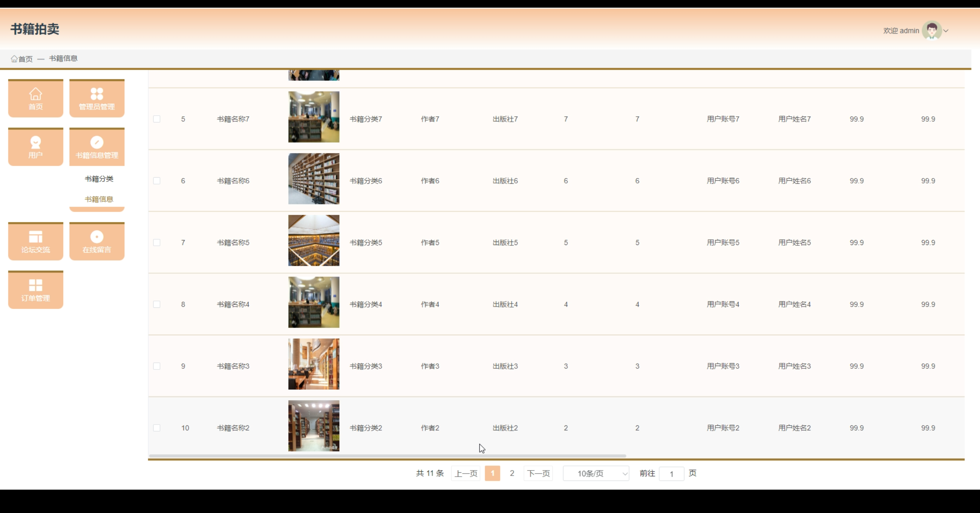The height and width of the screenshot is (513, 980).
Task: Click the 首页 breadcrumb link
Action: 25,59
